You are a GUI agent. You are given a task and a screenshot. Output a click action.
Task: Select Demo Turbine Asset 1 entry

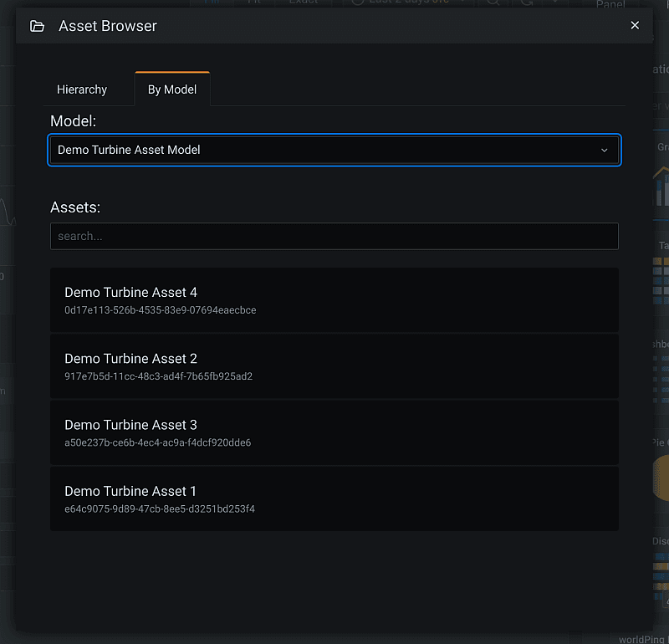click(131, 491)
